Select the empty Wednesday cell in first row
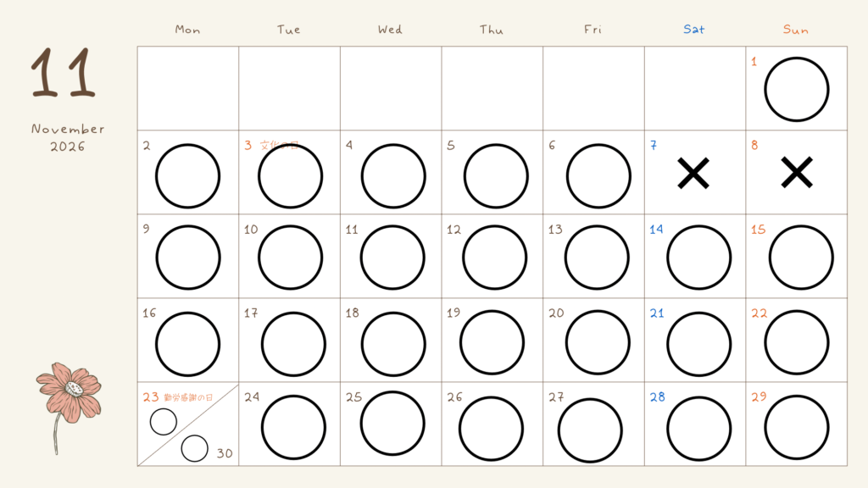868x488 pixels. point(391,88)
